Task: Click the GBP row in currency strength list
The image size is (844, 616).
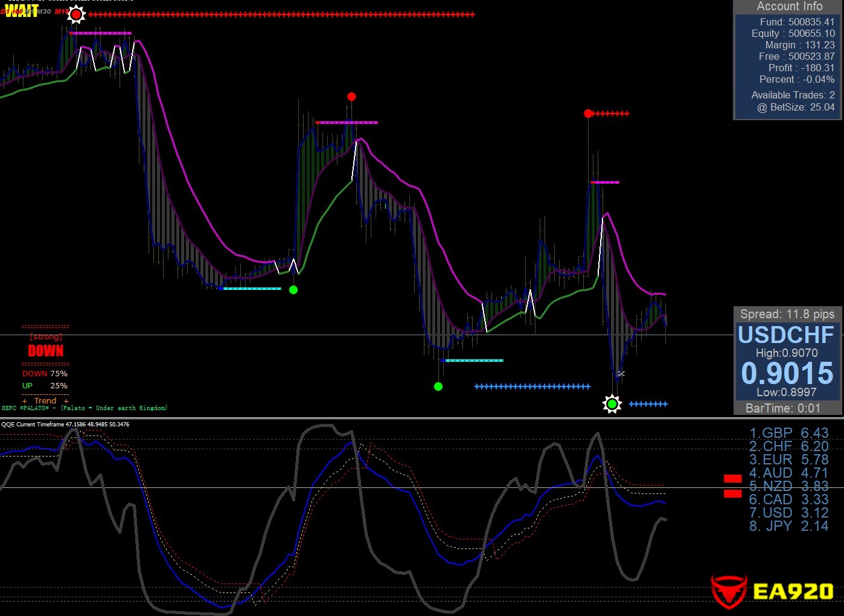Action: tap(788, 433)
